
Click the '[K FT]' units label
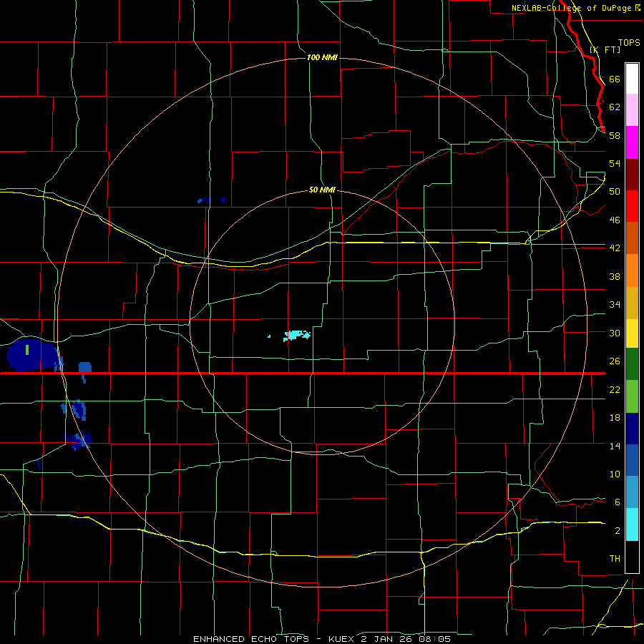605,49
